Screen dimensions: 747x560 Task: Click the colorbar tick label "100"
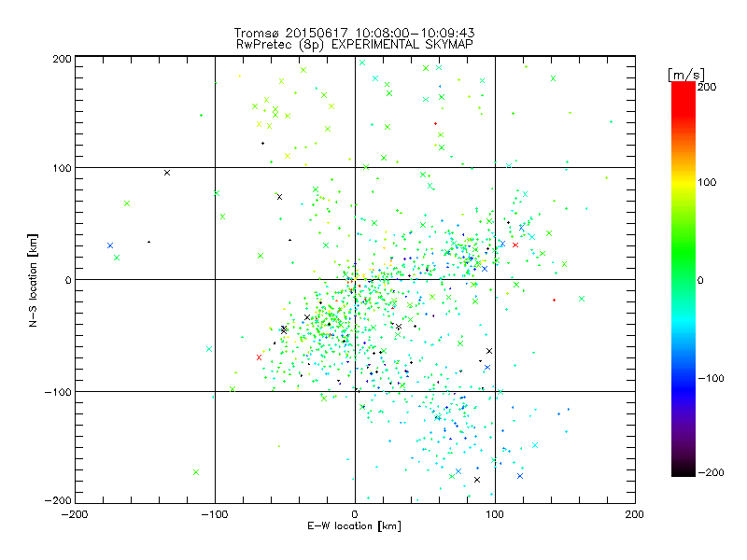point(707,182)
